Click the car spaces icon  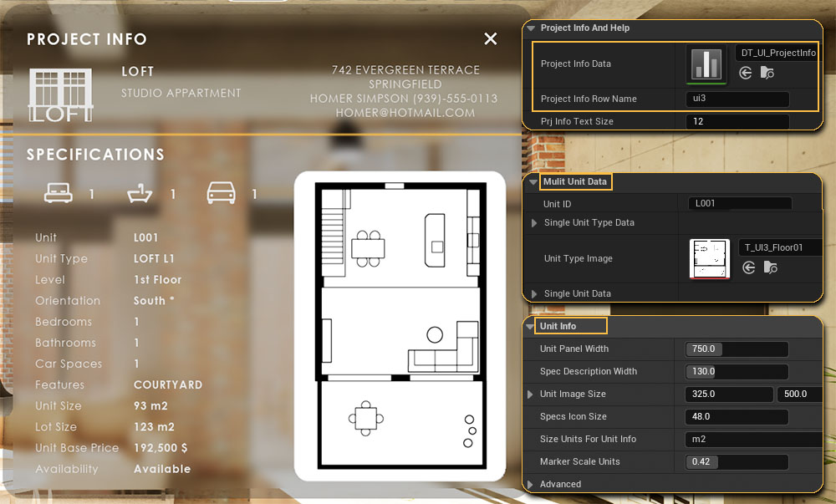point(222,195)
